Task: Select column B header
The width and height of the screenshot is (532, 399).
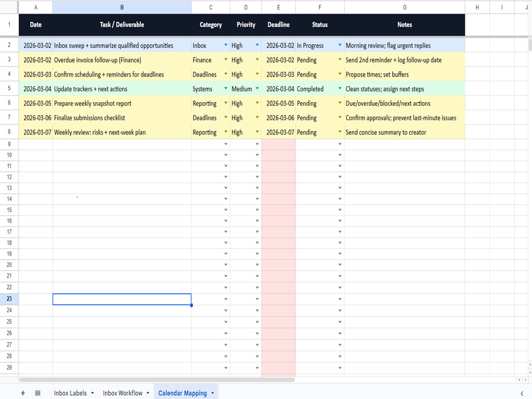Action: point(122,7)
